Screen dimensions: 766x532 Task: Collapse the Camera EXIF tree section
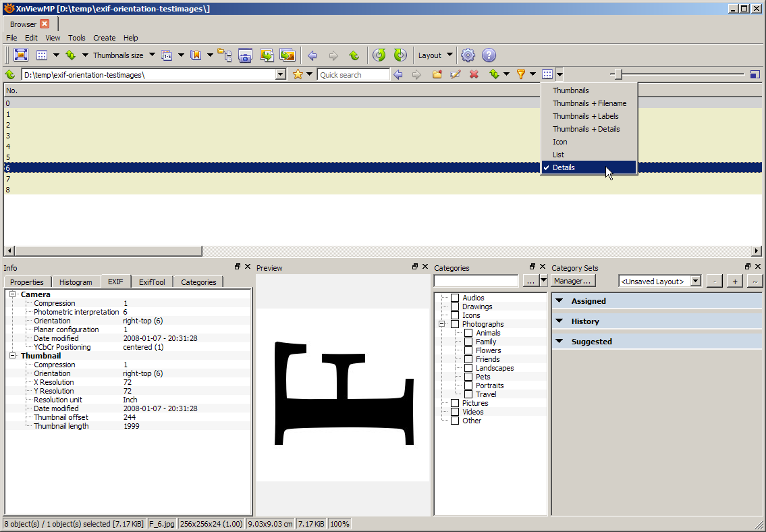(x=13, y=294)
